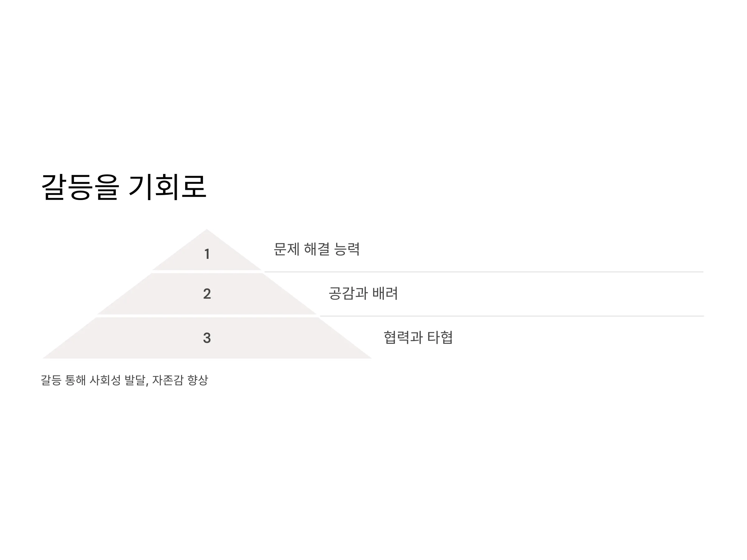Select the number 1 in pyramid apex
Image resolution: width=747 pixels, height=560 pixels.
coord(207,254)
